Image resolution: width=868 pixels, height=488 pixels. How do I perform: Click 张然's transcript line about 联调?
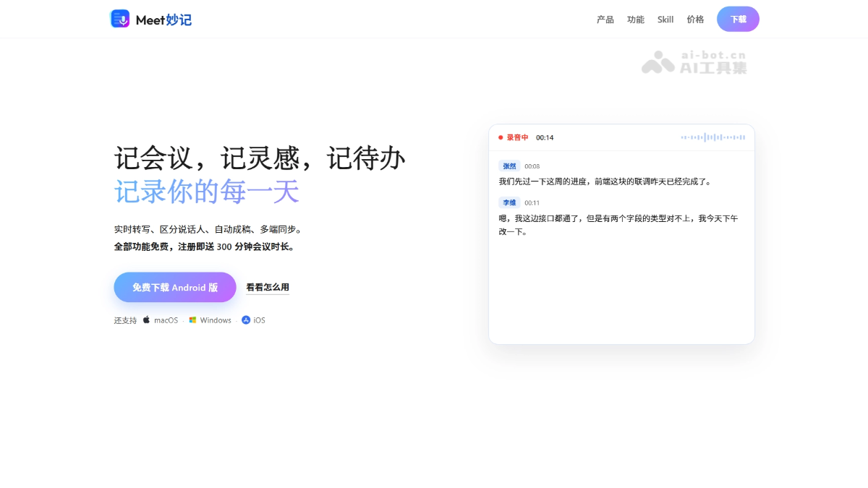pyautogui.click(x=605, y=181)
